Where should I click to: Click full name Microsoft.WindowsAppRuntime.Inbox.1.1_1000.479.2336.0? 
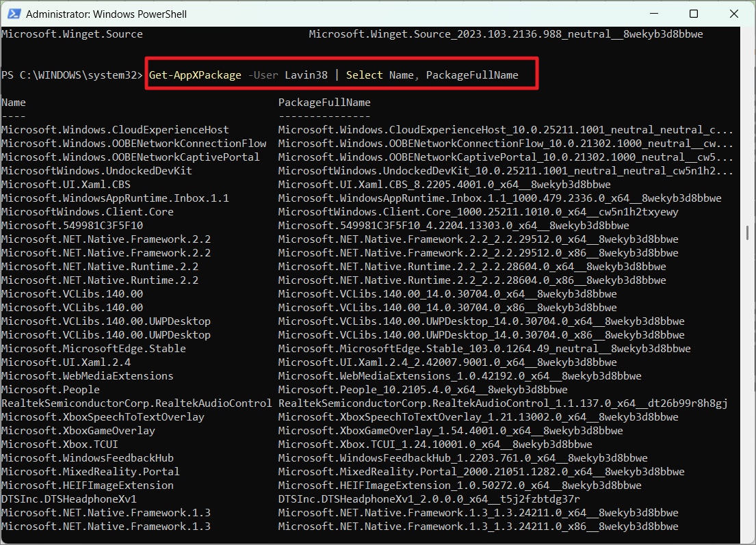500,198
